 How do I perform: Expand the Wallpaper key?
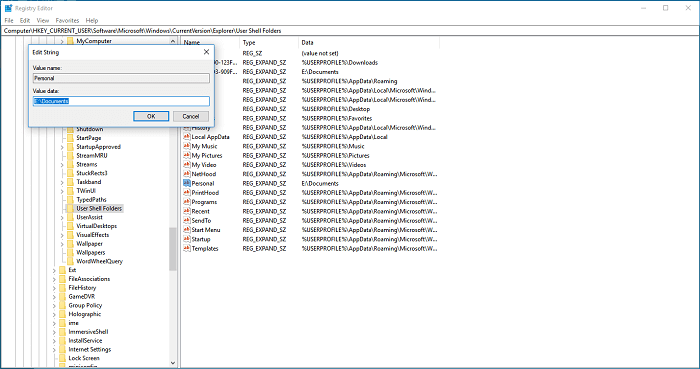click(x=62, y=244)
